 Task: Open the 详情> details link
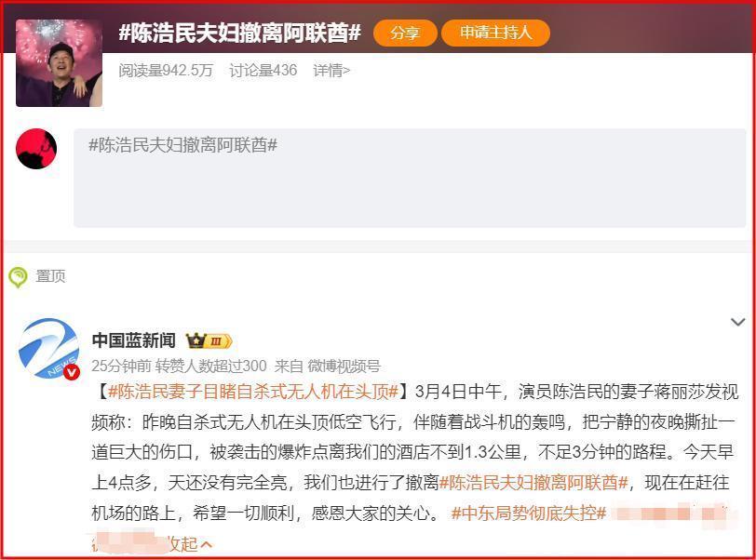tap(331, 71)
